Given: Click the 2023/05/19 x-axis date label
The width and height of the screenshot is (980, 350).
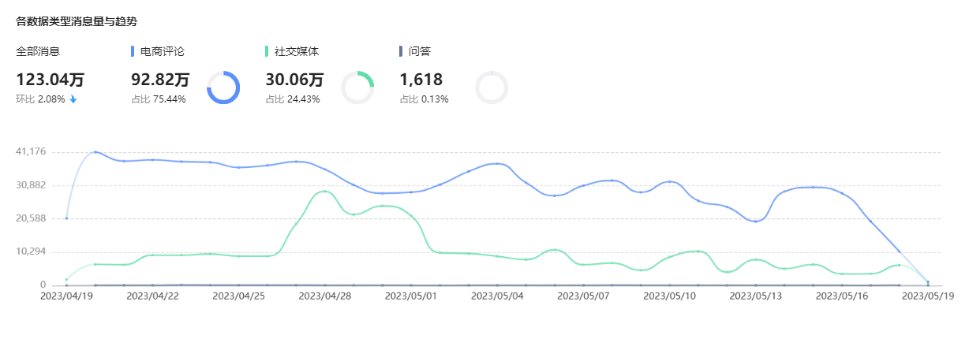Looking at the screenshot, I should (927, 296).
